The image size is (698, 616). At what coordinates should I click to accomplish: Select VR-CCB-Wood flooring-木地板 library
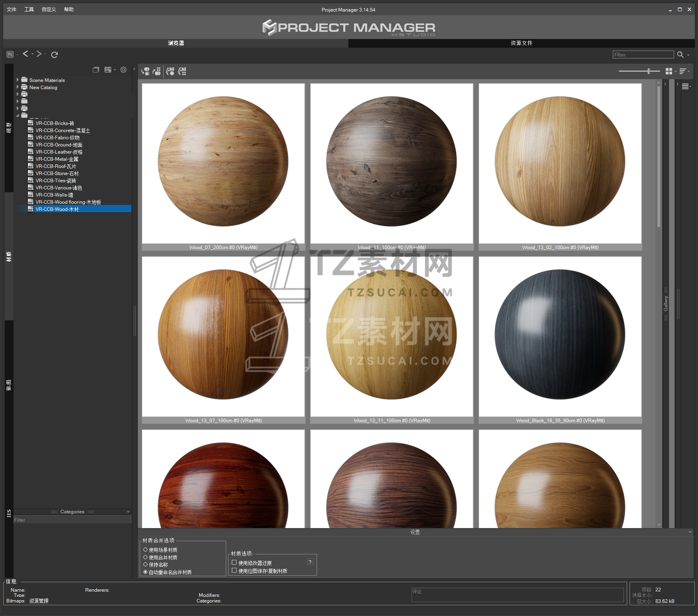coord(68,202)
